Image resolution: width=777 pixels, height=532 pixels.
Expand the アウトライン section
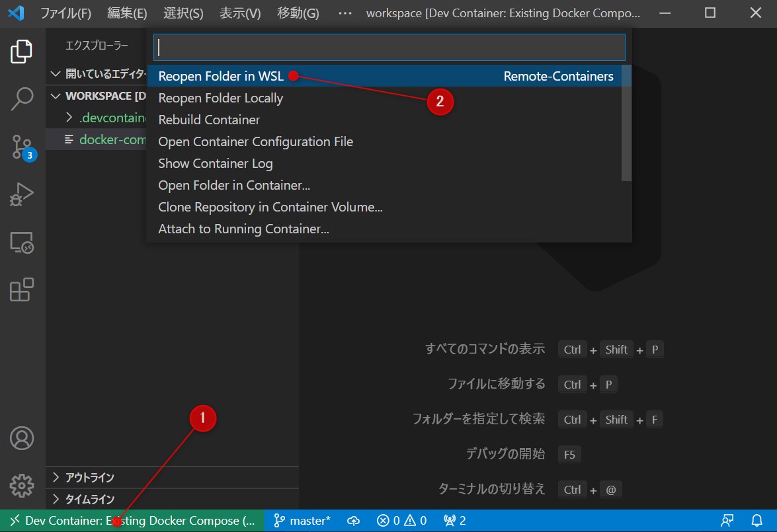pyautogui.click(x=172, y=478)
